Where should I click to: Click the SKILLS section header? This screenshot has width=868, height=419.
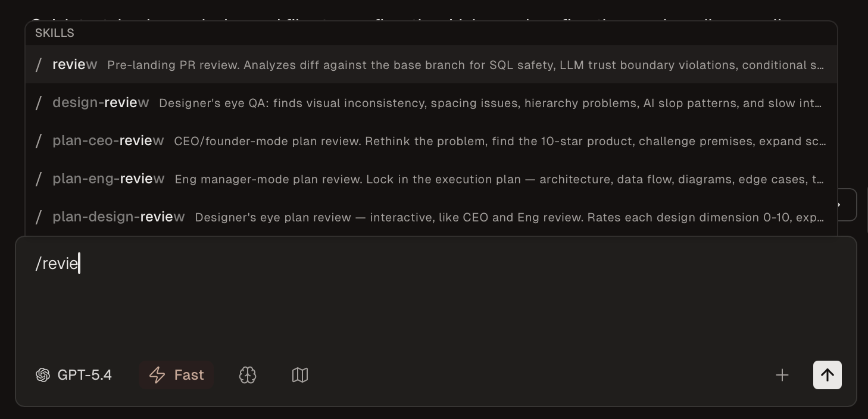tap(55, 33)
